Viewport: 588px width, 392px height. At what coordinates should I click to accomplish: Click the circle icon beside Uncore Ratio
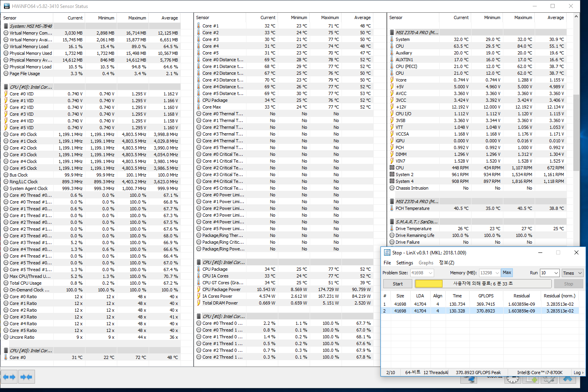click(6, 337)
